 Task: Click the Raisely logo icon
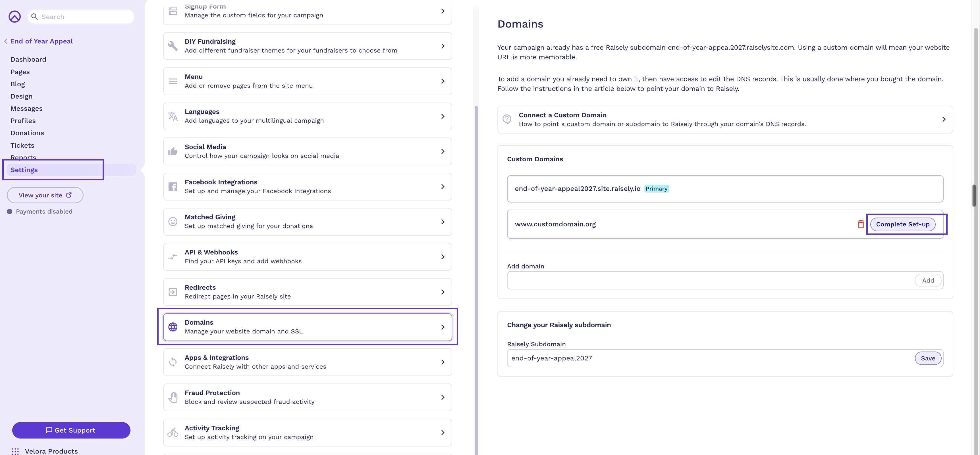click(14, 16)
